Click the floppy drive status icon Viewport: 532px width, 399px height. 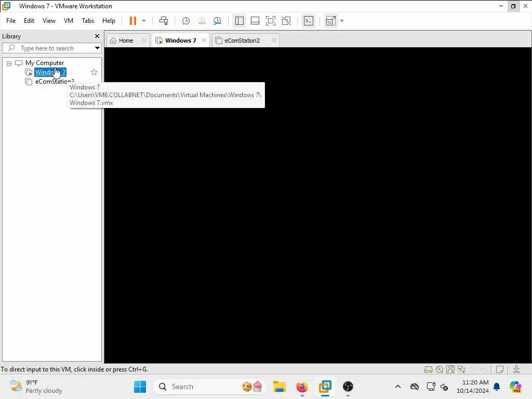(450, 369)
